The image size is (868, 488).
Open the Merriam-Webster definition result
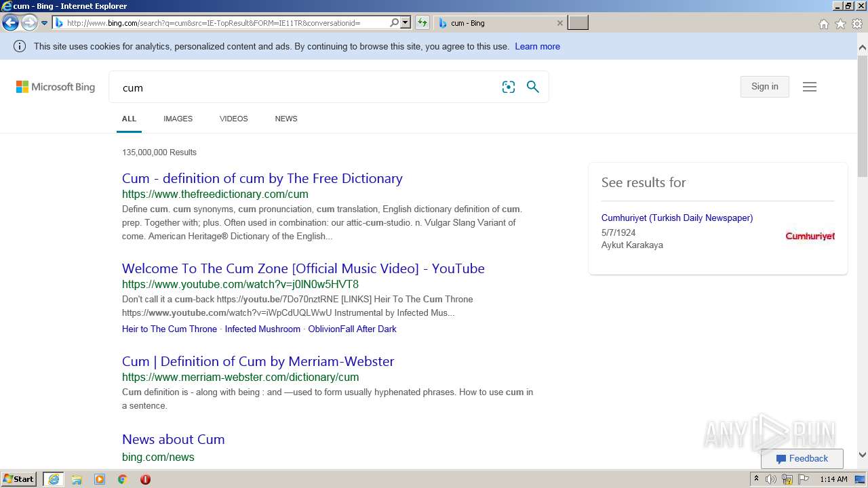tap(258, 361)
